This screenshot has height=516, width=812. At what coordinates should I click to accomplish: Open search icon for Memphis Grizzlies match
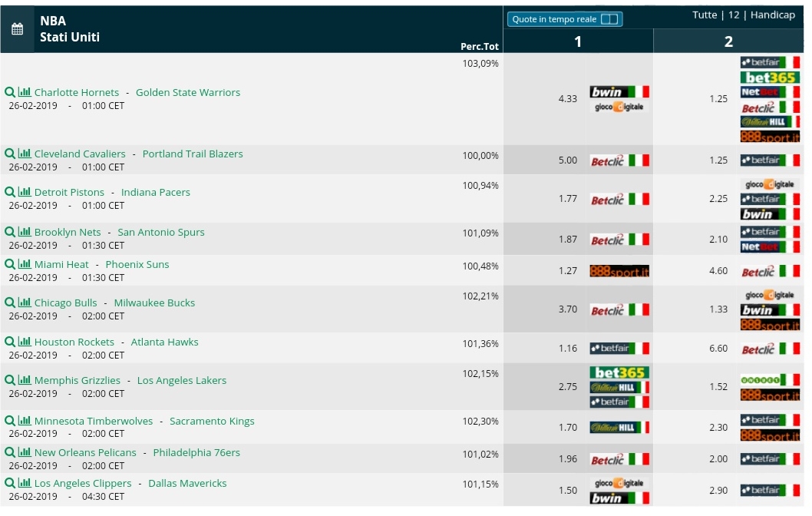tap(10, 380)
